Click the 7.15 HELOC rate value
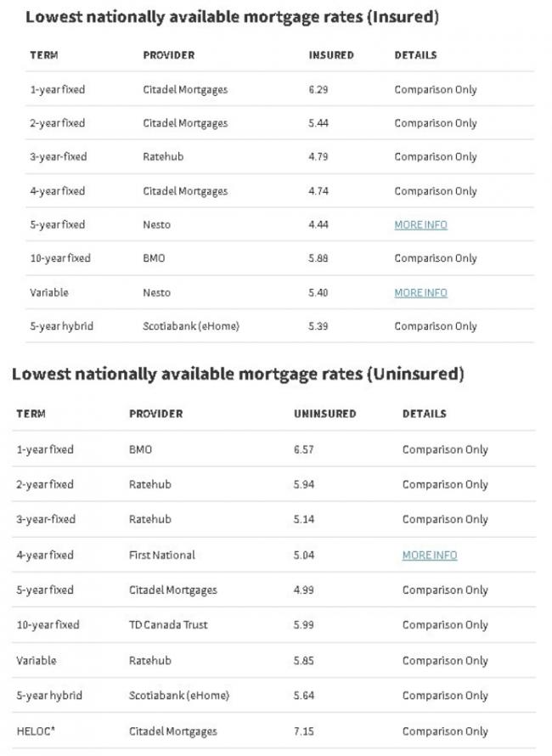The image size is (552, 756). pos(304,731)
